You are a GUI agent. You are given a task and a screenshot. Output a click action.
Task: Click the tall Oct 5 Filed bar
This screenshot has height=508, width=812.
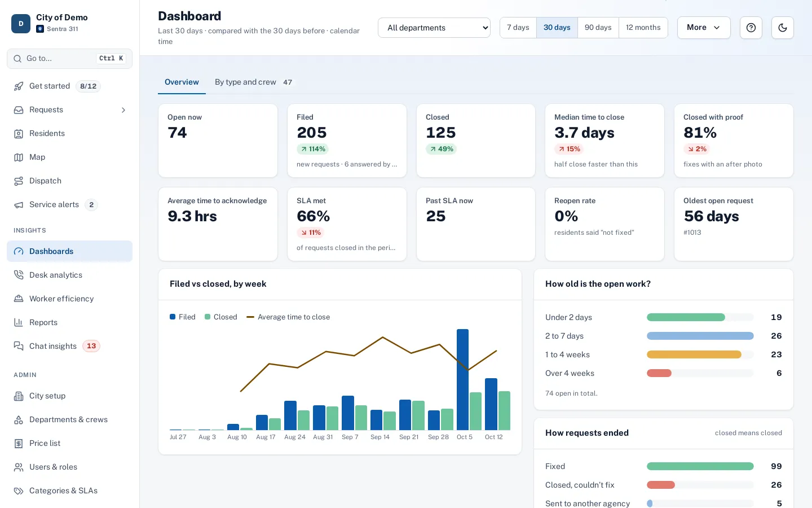[462, 380]
